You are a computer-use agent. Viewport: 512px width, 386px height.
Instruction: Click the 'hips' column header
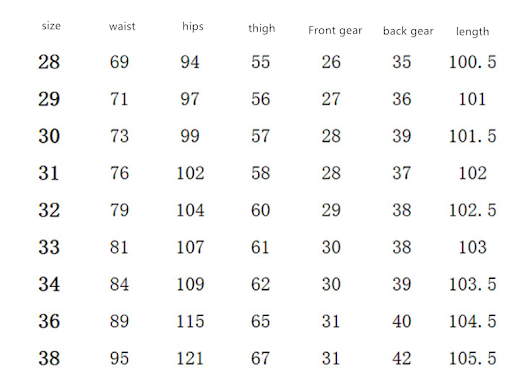coord(193,26)
